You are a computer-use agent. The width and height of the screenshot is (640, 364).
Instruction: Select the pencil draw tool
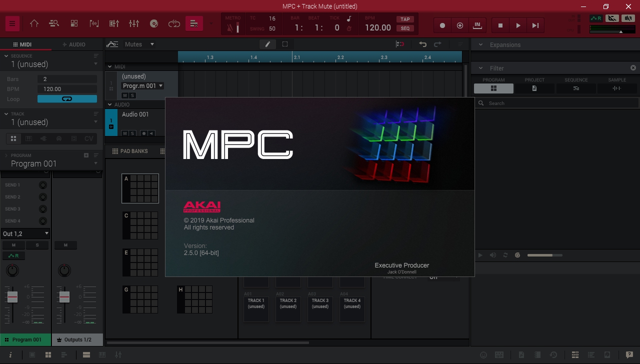point(267,44)
